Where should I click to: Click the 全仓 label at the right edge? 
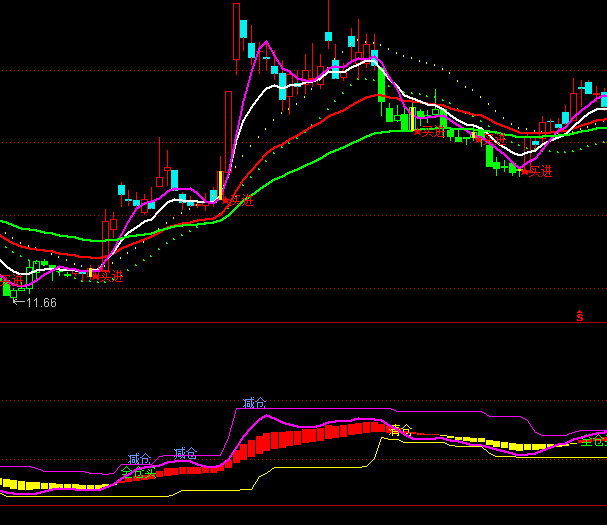click(x=593, y=440)
